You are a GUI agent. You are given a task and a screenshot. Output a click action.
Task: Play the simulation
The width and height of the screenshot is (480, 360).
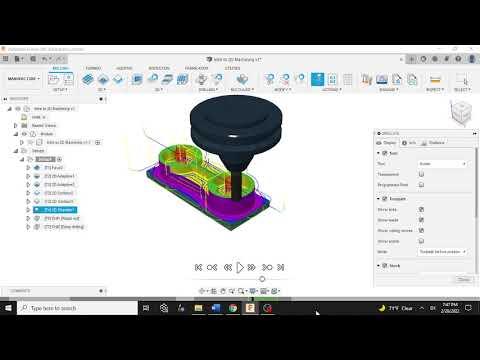point(240,267)
